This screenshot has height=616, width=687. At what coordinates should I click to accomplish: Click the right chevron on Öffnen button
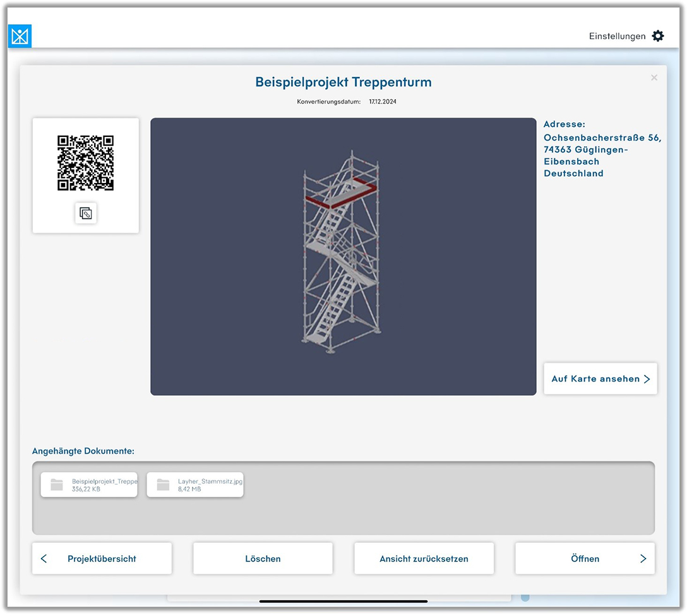[x=643, y=559]
